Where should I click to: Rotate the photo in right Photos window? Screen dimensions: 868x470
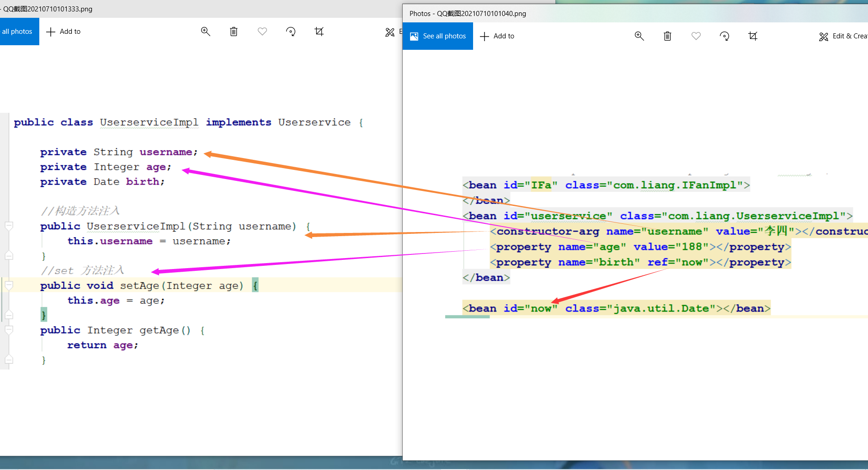724,36
